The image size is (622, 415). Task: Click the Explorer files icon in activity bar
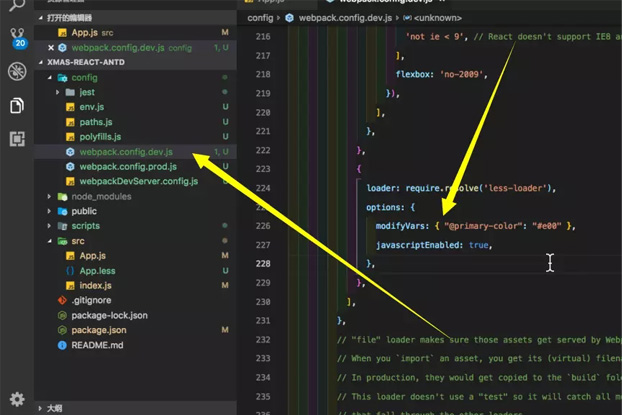coord(16,105)
